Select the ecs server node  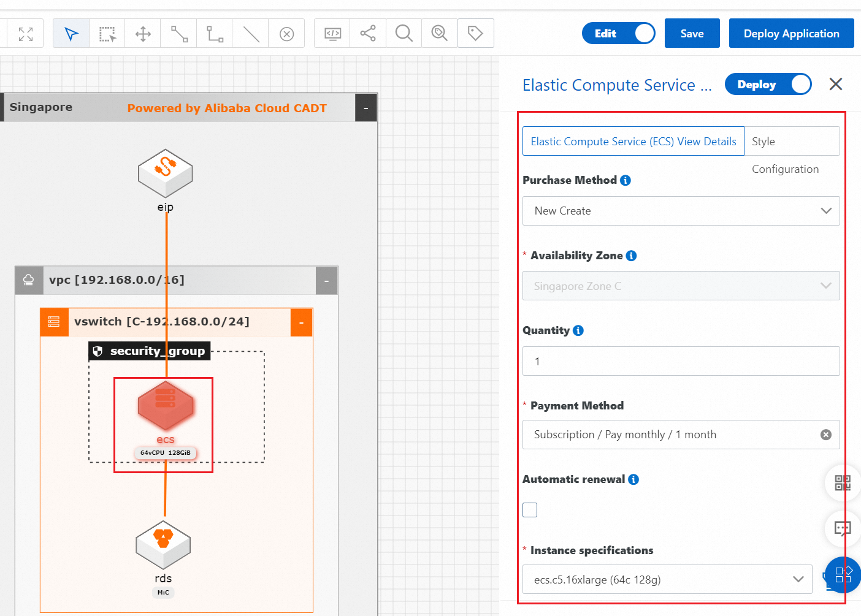166,406
